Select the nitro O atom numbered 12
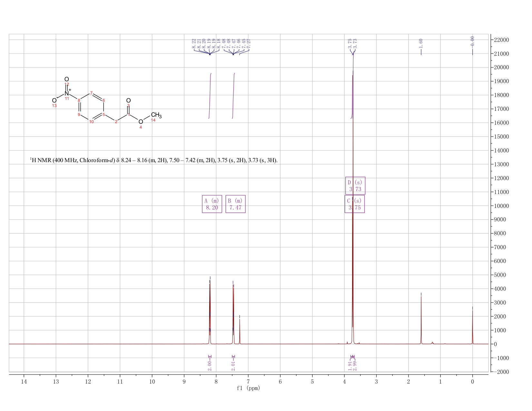 point(67,79)
